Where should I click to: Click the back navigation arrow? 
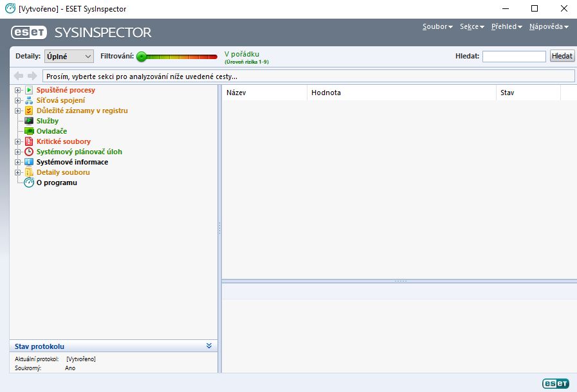click(x=19, y=76)
